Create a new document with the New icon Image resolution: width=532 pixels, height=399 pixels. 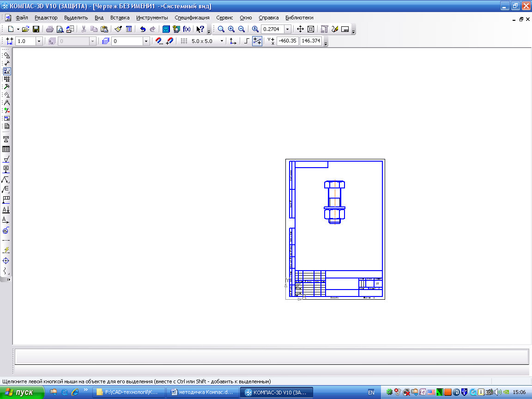(11, 29)
